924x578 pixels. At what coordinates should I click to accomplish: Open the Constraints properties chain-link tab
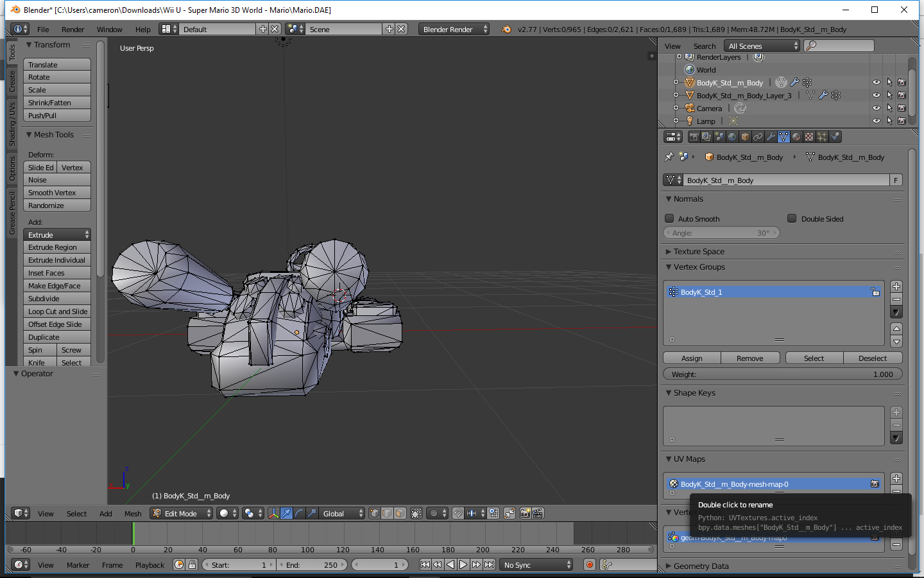(x=758, y=137)
